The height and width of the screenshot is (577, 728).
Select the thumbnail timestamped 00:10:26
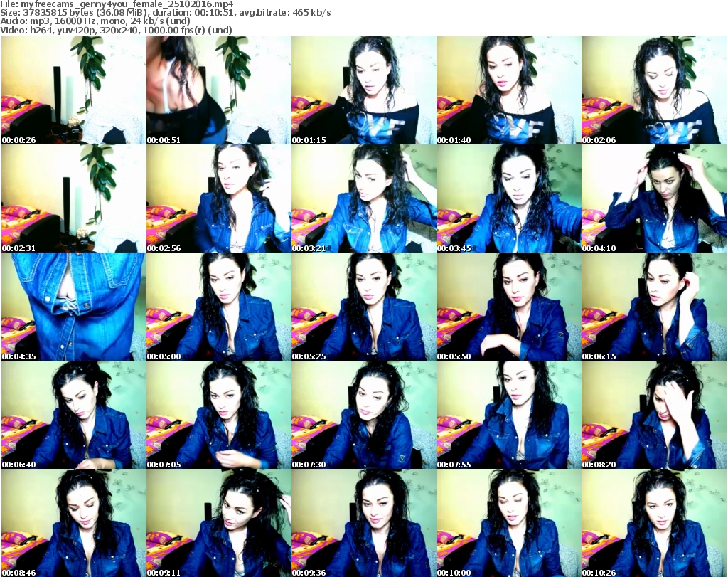654,523
